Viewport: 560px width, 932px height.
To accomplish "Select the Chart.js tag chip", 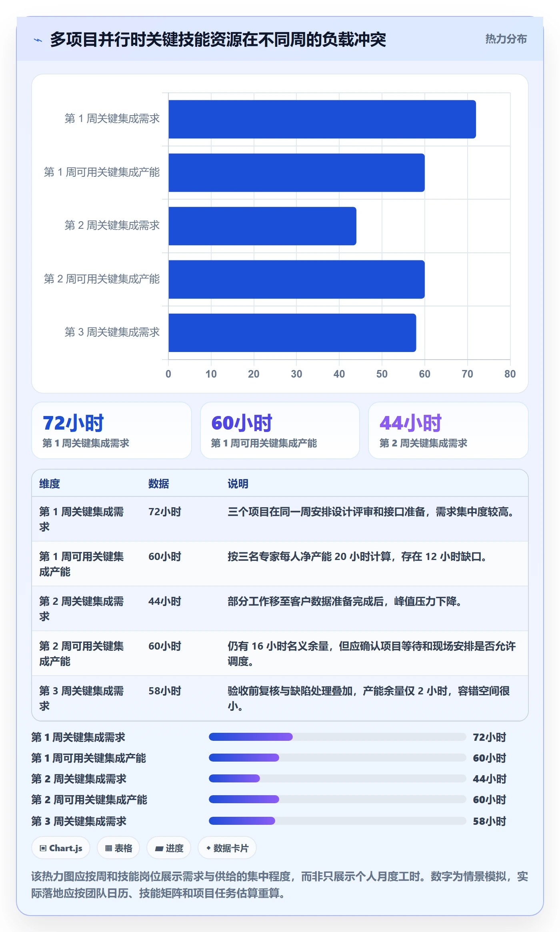I will coord(61,848).
